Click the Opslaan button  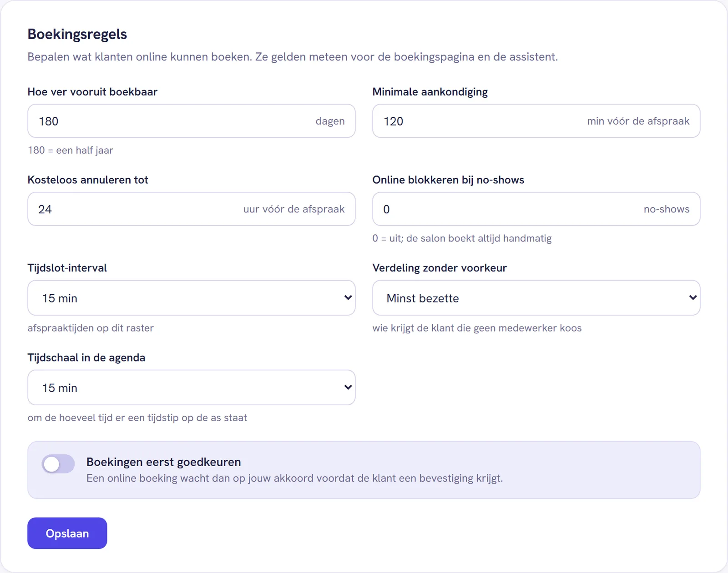point(67,533)
